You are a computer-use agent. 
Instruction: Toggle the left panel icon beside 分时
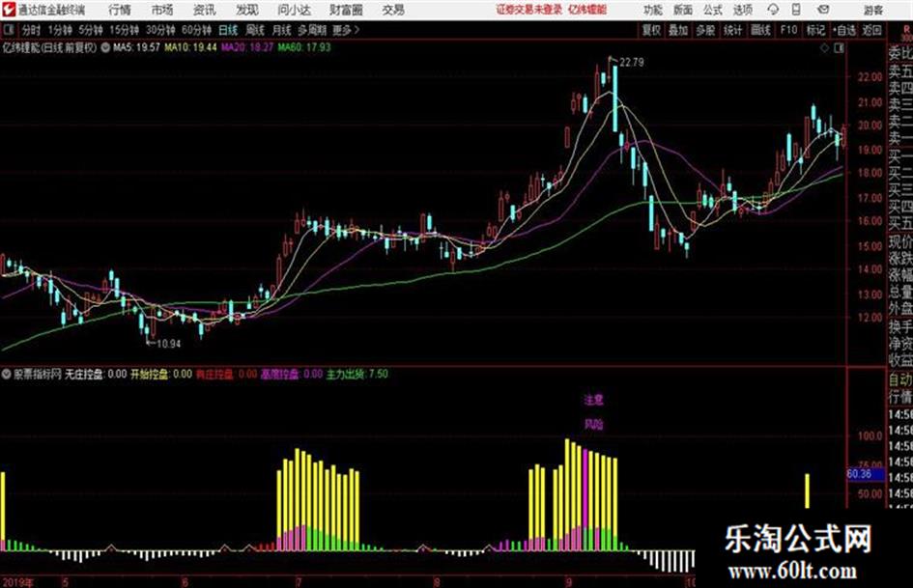(x=8, y=30)
